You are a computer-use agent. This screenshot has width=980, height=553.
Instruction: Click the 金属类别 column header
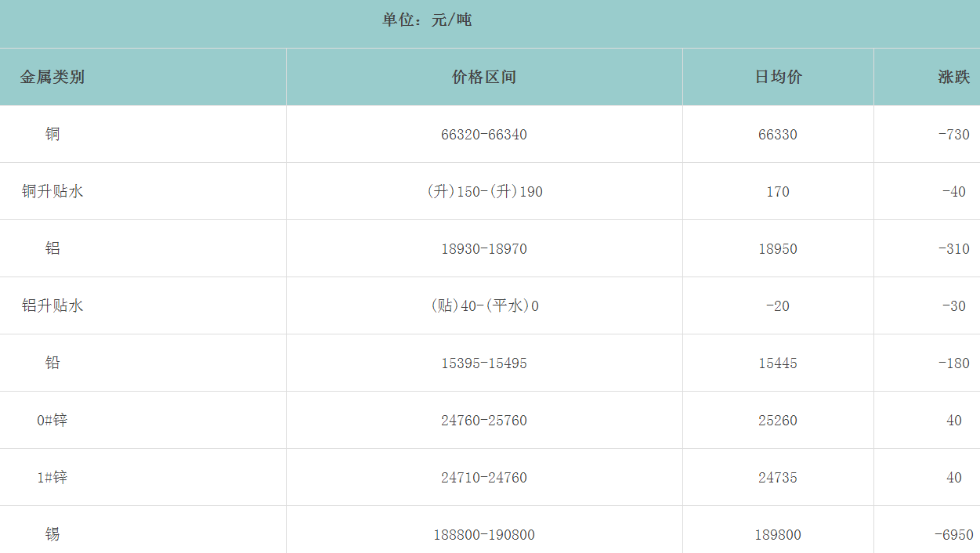tap(52, 77)
